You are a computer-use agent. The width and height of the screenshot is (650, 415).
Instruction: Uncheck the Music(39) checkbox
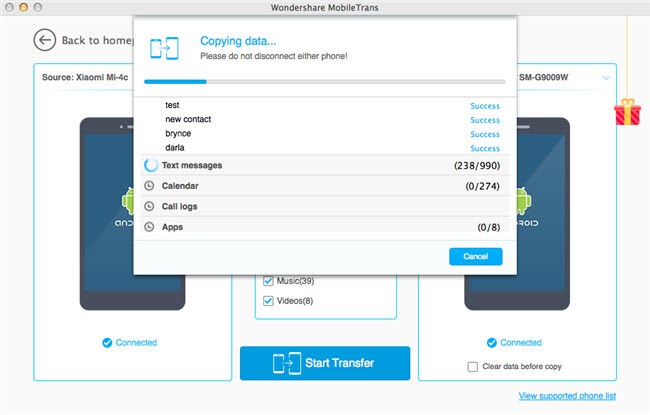tap(268, 281)
